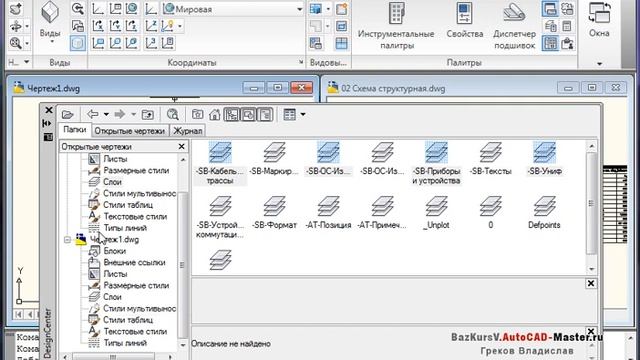Go forward with DesignCenter right arrow
The image size is (640, 360).
click(120, 114)
